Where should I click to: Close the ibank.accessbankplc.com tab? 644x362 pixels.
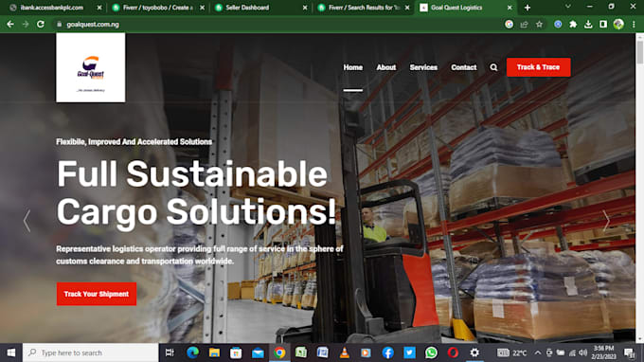coord(99,8)
